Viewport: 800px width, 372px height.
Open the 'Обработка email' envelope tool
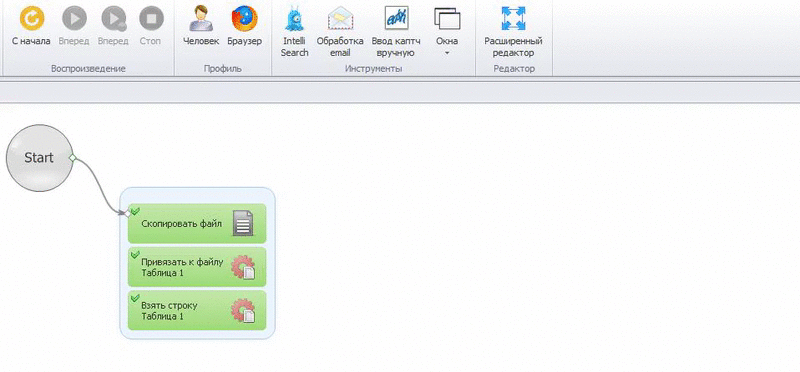coord(340,19)
